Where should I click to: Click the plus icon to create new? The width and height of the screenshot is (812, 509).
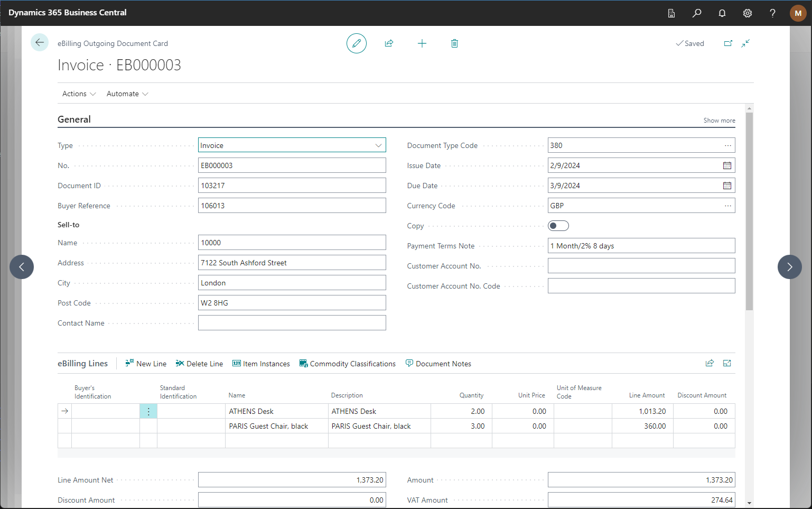(422, 43)
